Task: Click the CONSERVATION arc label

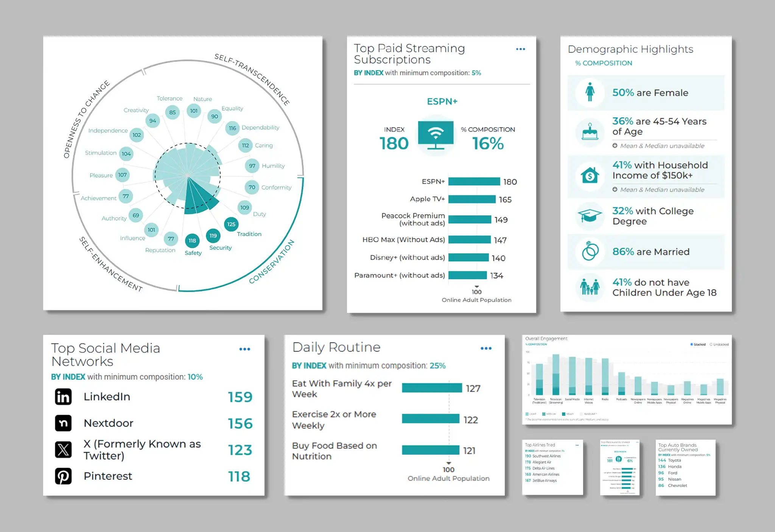Action: click(271, 261)
